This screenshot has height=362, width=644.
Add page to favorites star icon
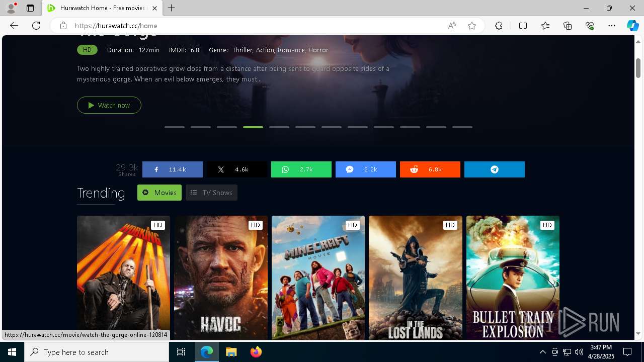(x=472, y=26)
